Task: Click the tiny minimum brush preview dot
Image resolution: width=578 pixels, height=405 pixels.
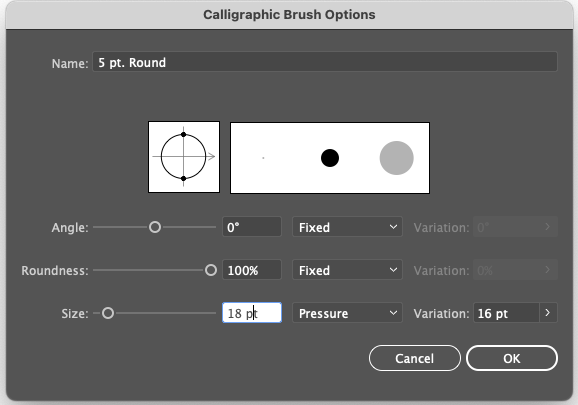Action: click(x=263, y=158)
